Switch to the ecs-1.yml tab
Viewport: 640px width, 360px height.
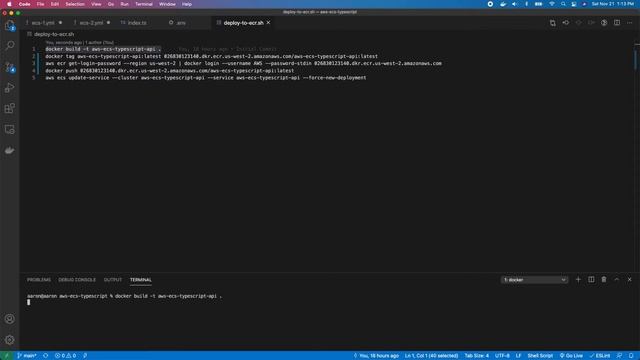pyautogui.click(x=44, y=23)
